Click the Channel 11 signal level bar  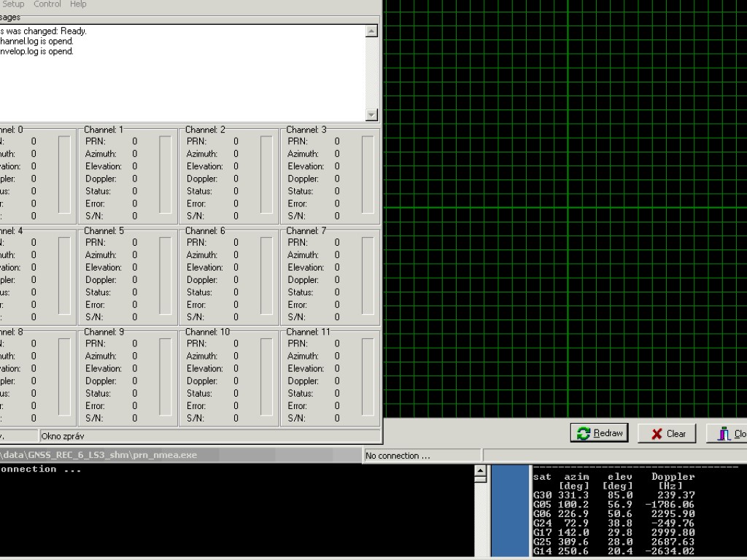coord(368,377)
